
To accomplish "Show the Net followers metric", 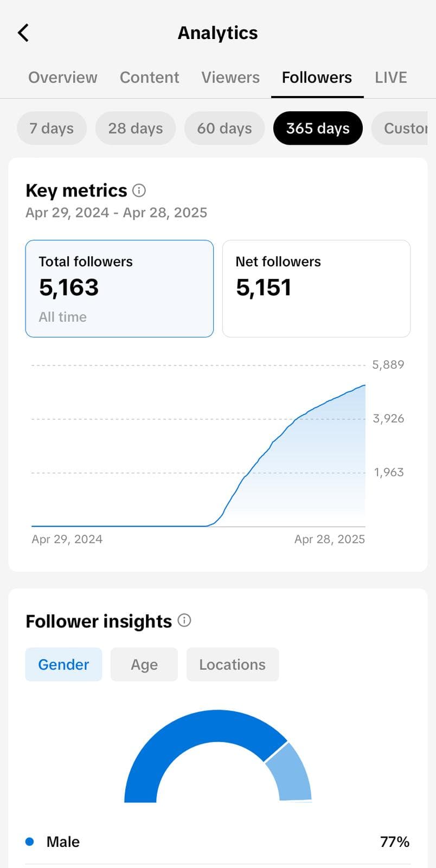I will click(x=316, y=289).
